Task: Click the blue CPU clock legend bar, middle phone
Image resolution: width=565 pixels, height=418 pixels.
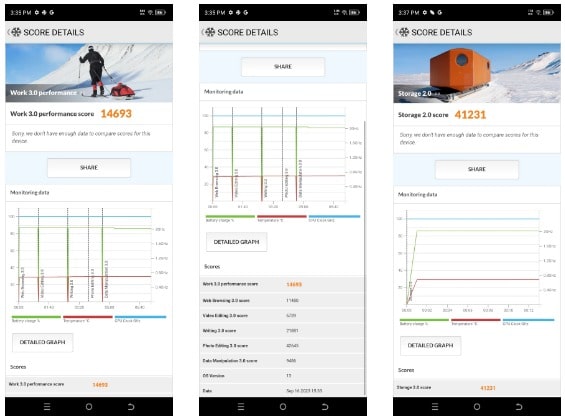Action: tap(334, 217)
